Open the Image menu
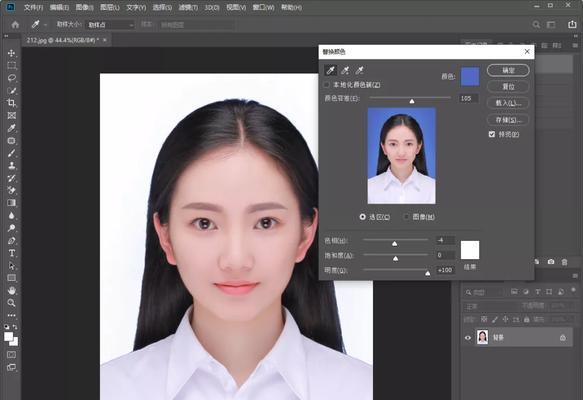 click(84, 7)
